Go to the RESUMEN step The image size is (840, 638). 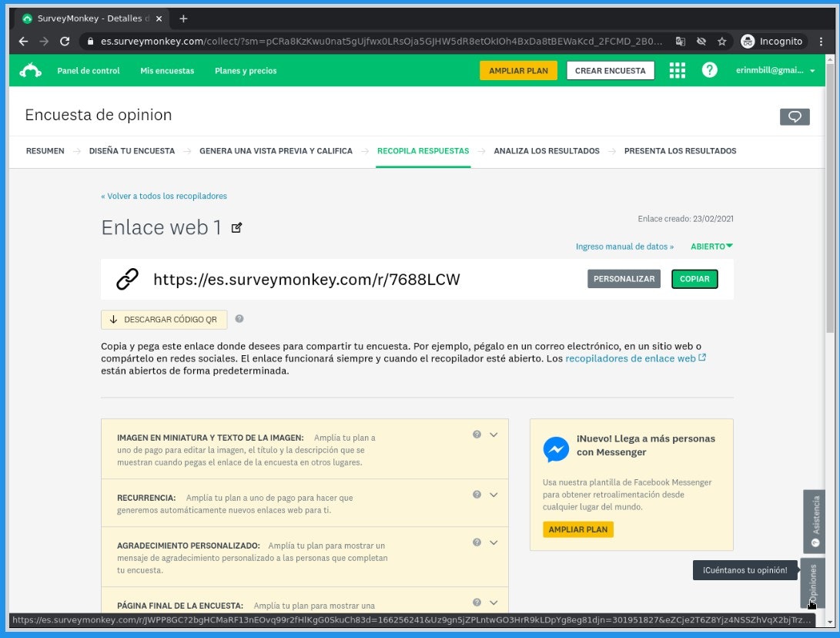click(x=45, y=151)
